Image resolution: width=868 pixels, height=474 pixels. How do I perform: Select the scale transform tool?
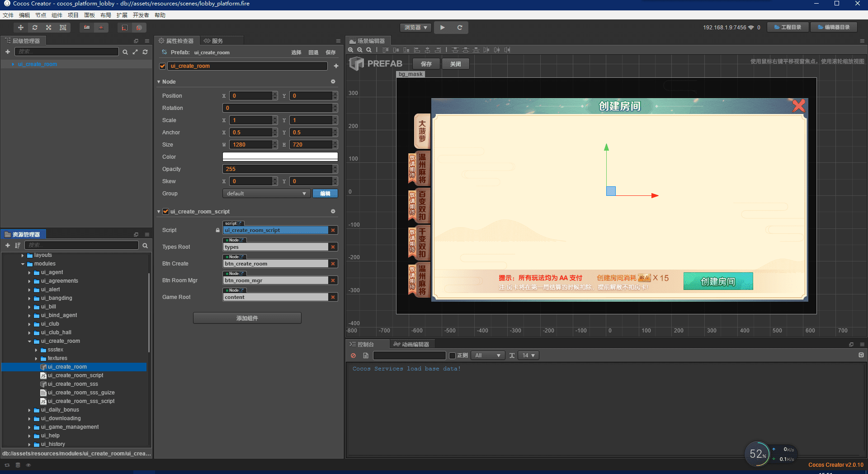[49, 28]
